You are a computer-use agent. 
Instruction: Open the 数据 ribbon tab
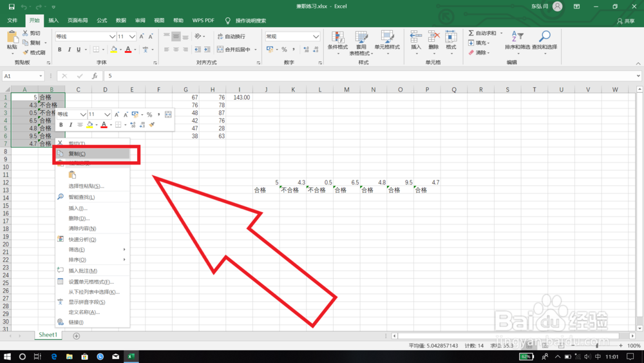[x=121, y=20]
